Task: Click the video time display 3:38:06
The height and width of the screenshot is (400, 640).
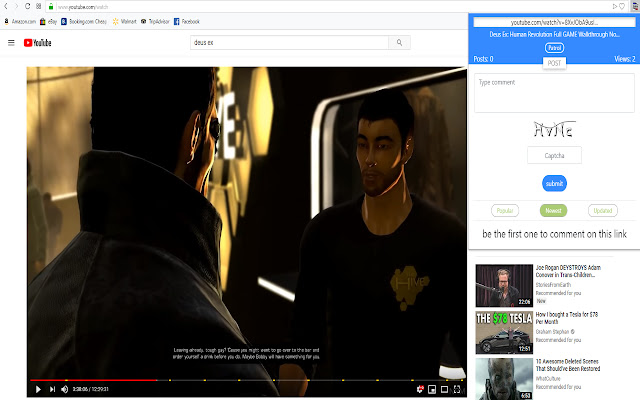Action: pos(91,389)
